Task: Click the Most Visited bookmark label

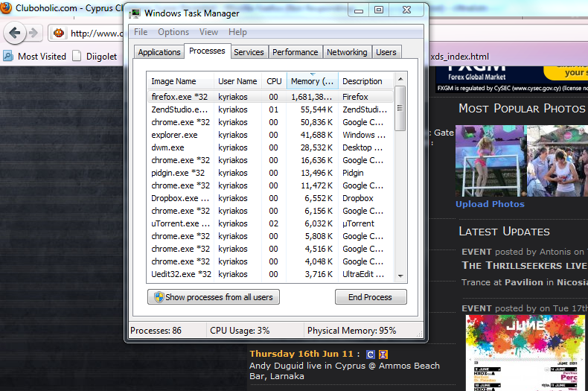Action: (42, 57)
